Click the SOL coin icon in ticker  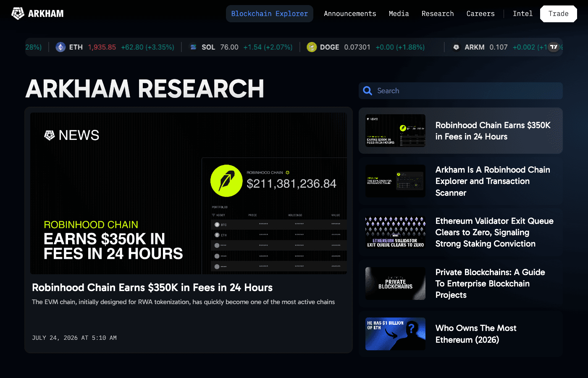193,47
